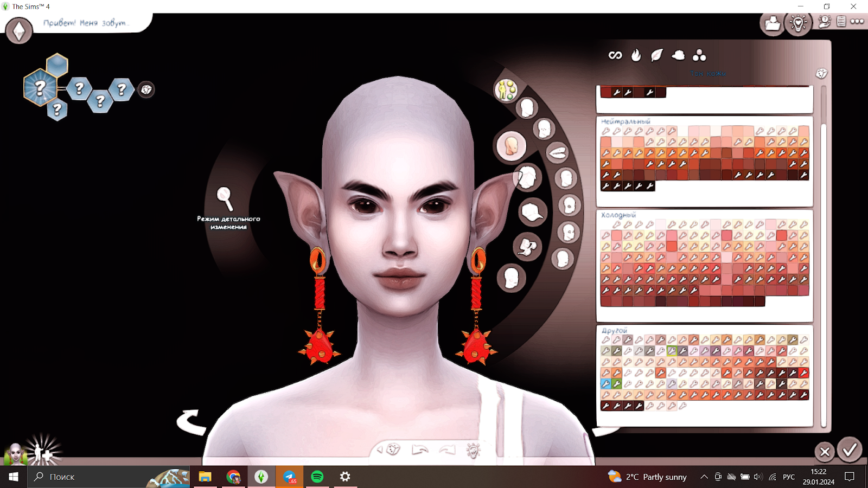This screenshot has height=488, width=868.
Task: Click the 'Тон кожи' panel title
Action: pos(708,73)
